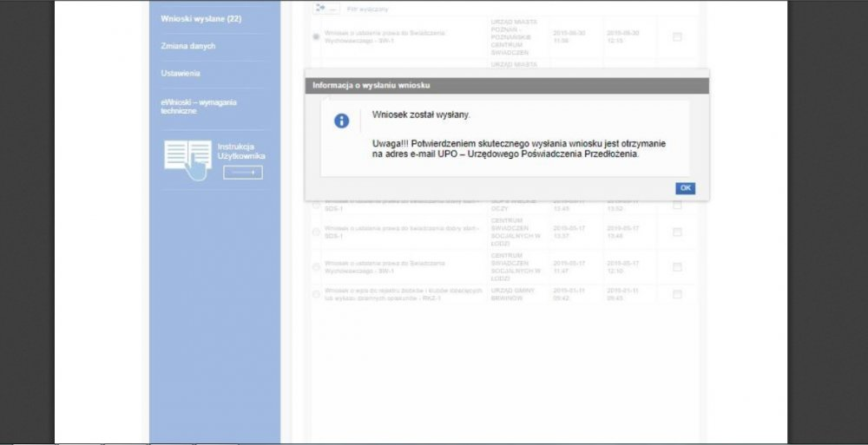Click the user manual book icon

tap(187, 159)
